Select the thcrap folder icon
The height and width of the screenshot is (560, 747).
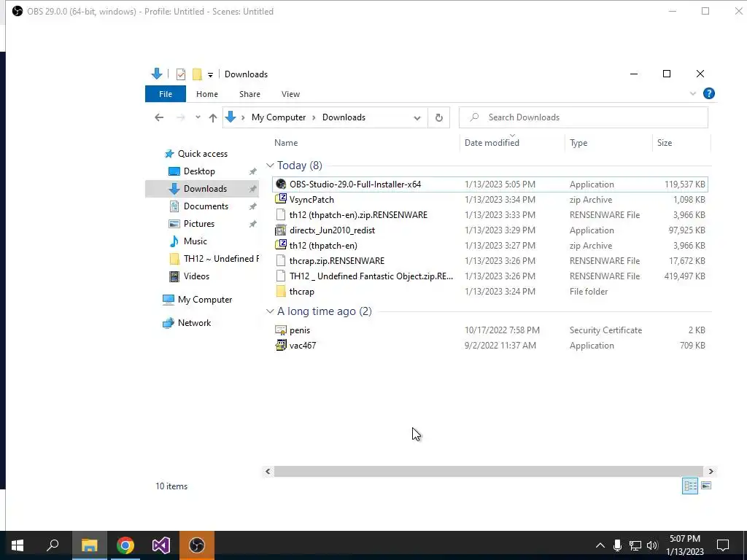point(281,292)
